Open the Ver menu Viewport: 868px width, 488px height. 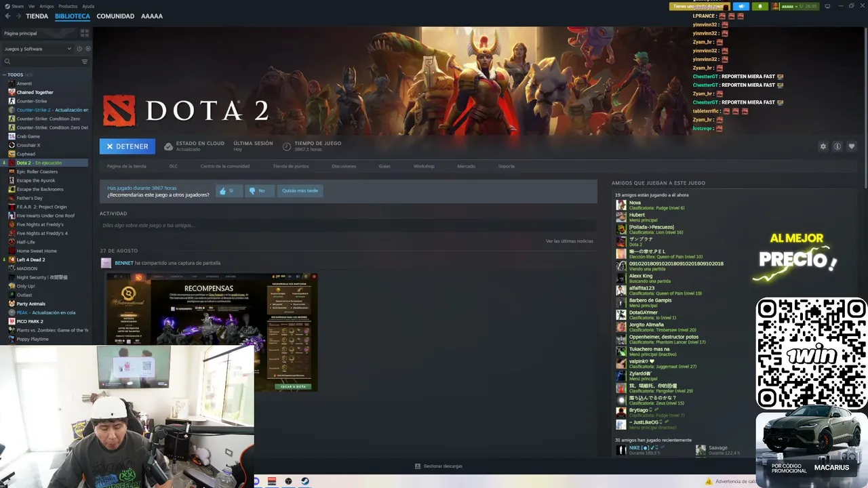[x=32, y=6]
